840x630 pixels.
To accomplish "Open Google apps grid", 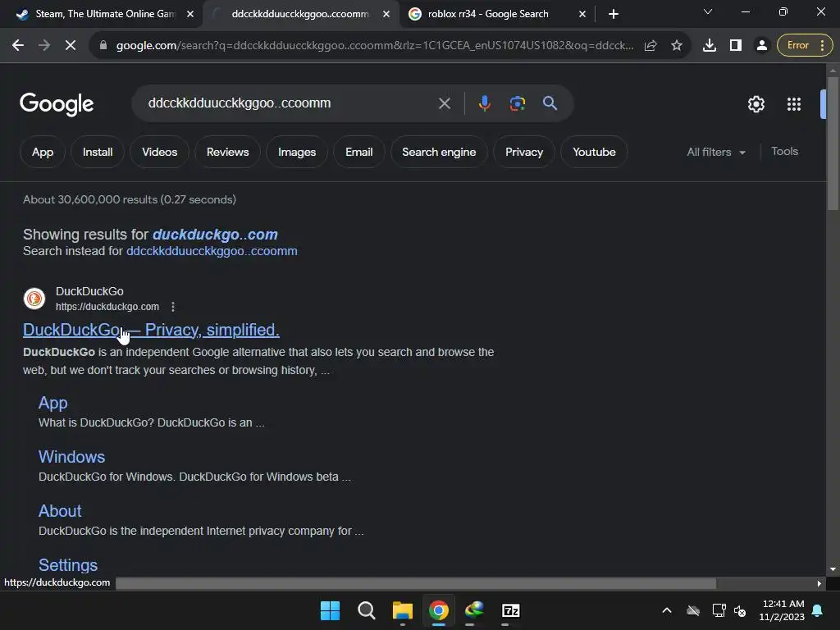I will pyautogui.click(x=794, y=104).
